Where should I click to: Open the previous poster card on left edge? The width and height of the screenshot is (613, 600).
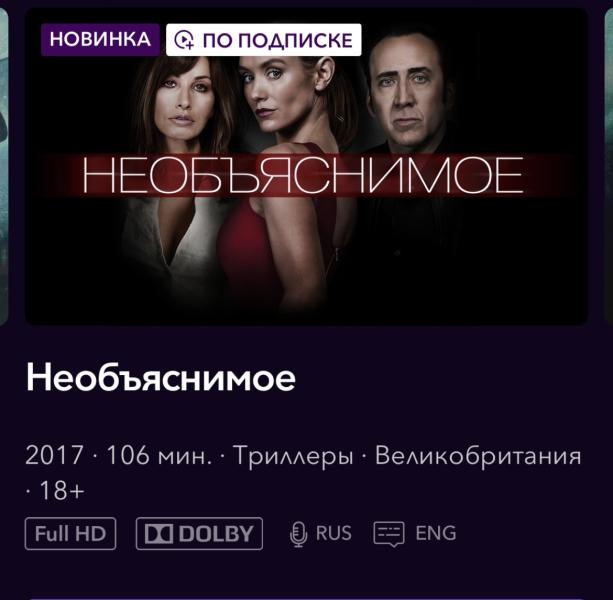tap(4, 166)
